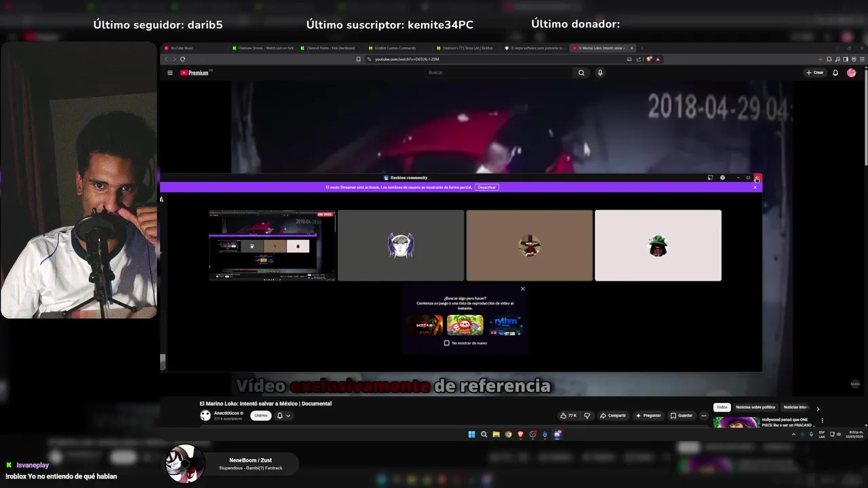Click Compartir to share video

point(613,415)
